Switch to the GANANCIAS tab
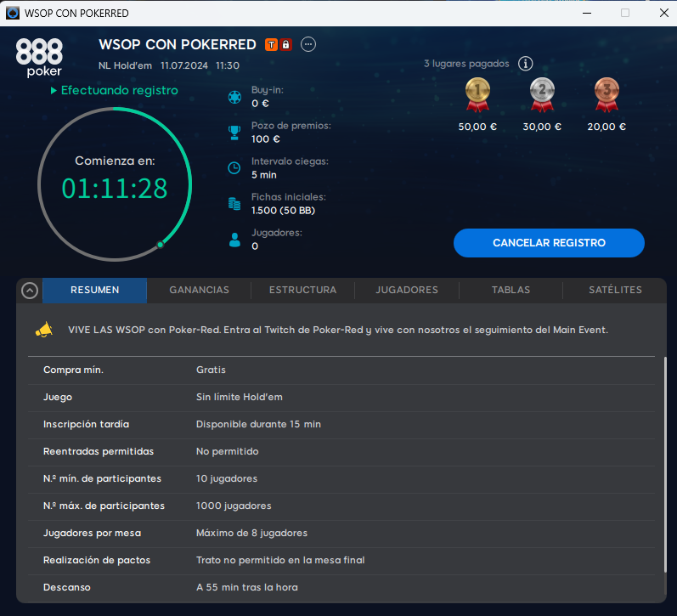The height and width of the screenshot is (616, 677). click(x=199, y=291)
